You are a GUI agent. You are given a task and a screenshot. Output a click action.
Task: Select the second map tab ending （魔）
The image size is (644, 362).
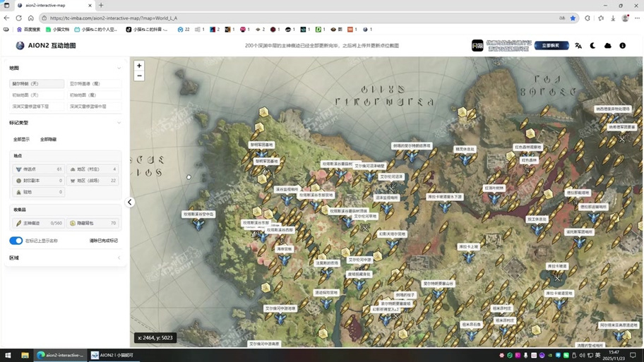[94, 84]
